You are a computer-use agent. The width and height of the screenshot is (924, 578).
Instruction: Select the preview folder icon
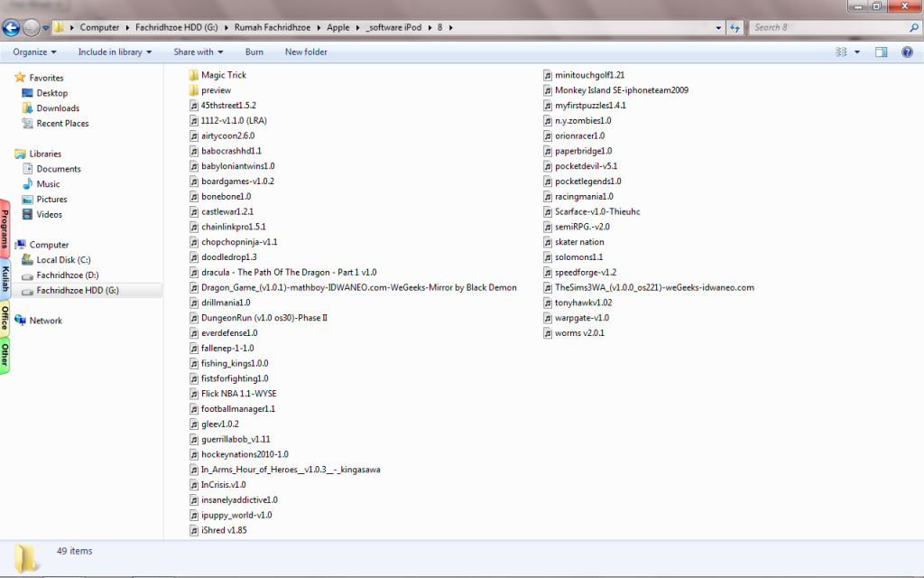pos(194,90)
